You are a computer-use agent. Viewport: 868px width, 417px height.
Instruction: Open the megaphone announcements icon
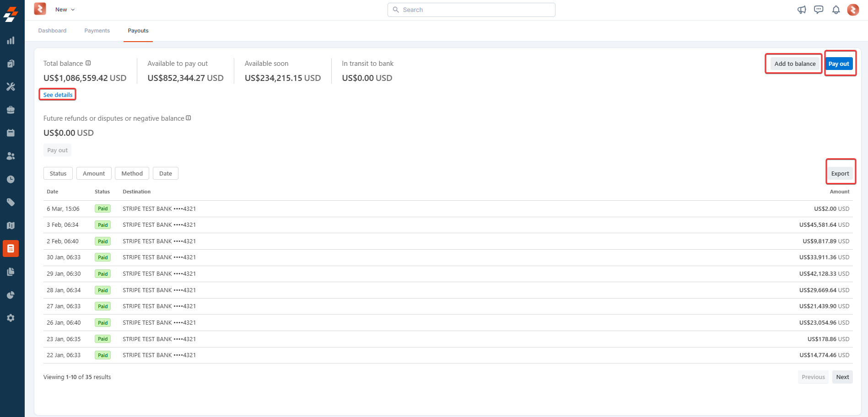click(x=802, y=10)
